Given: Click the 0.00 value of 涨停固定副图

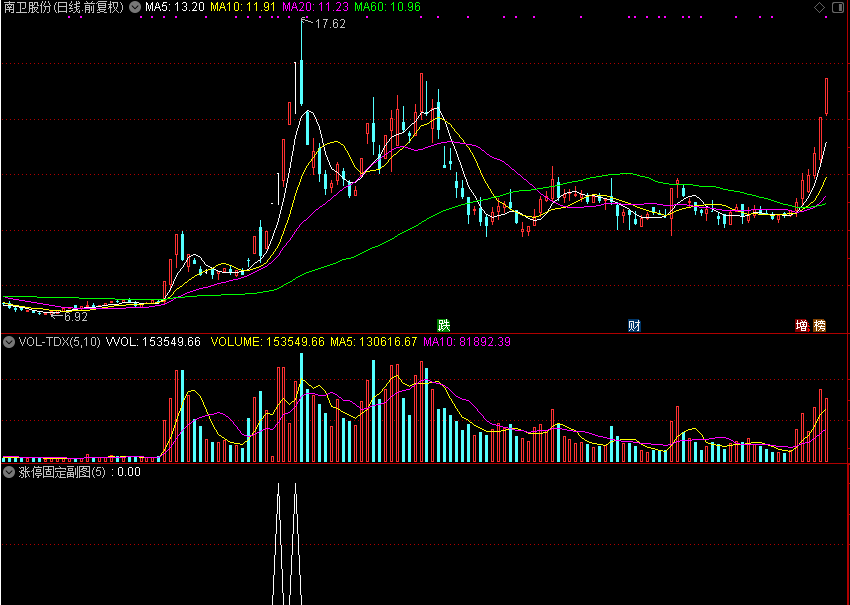Looking at the screenshot, I should tap(129, 472).
